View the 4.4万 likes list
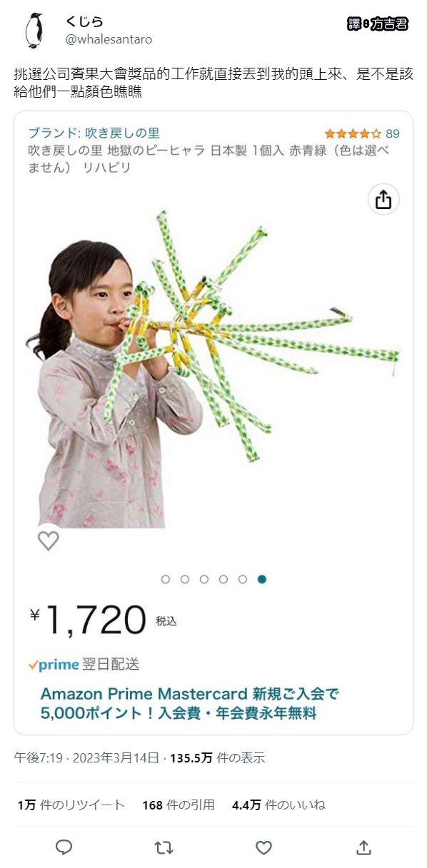Screen dimensions: 427x868 pyautogui.click(x=278, y=805)
